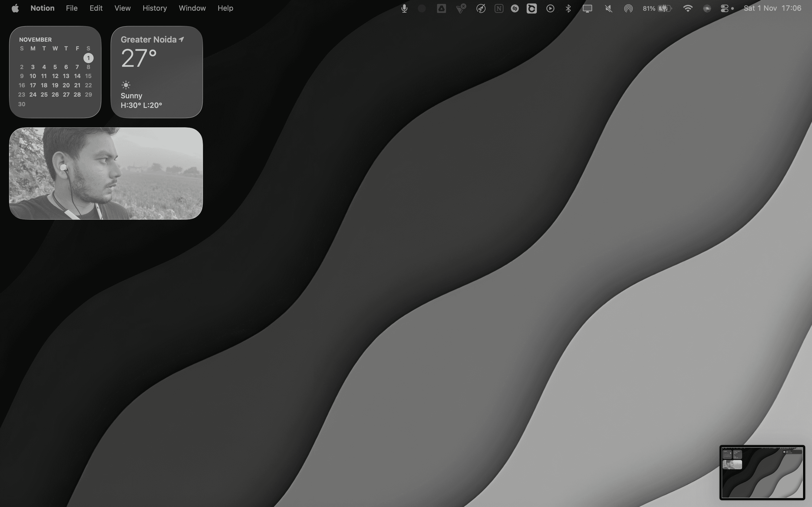This screenshot has width=812, height=507.
Task: Click the Siri icon in menu bar
Action: pos(707,8)
